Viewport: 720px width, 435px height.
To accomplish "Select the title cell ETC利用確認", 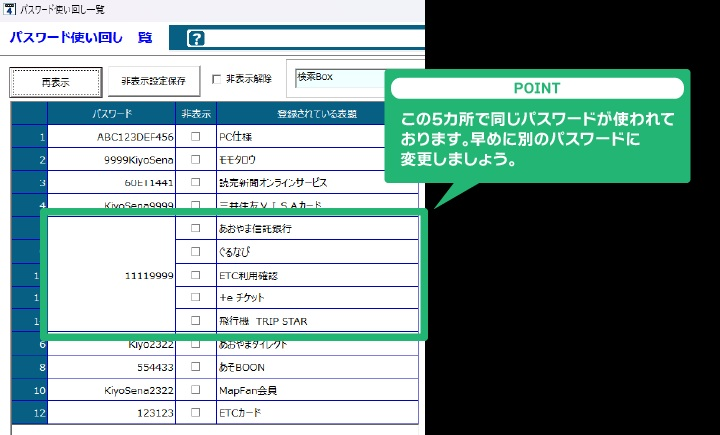I will (x=317, y=275).
